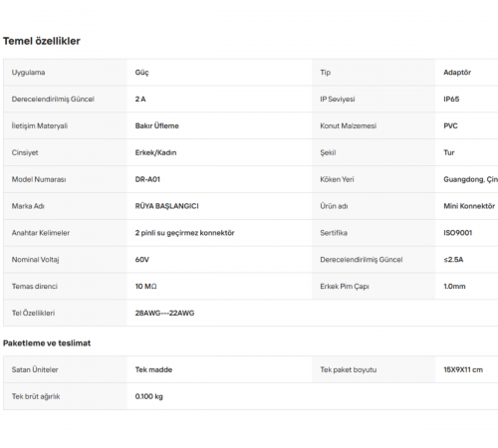Image resolution: width=498 pixels, height=448 pixels.
Task: Click the Bakır Üfleme value
Action: 156,125
